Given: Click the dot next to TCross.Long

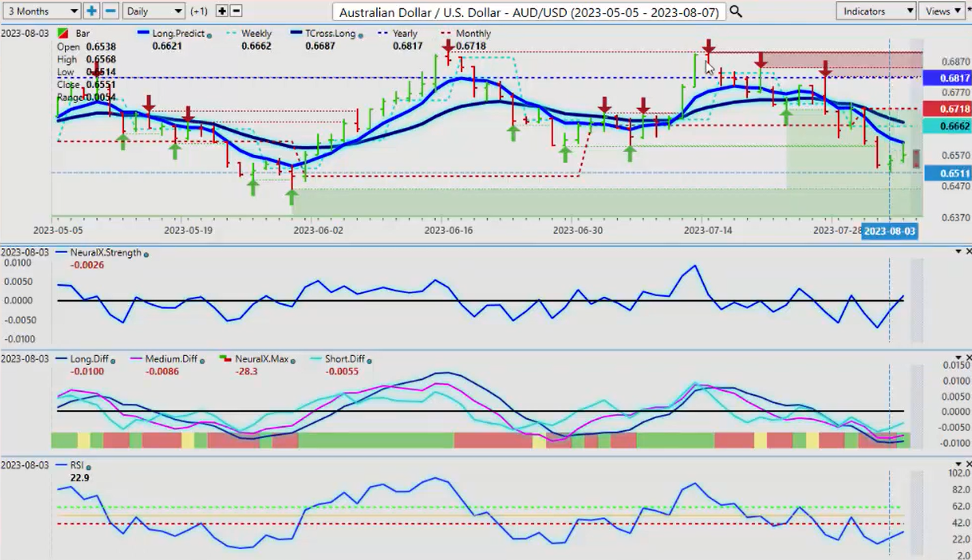Looking at the screenshot, I should click(x=362, y=35).
